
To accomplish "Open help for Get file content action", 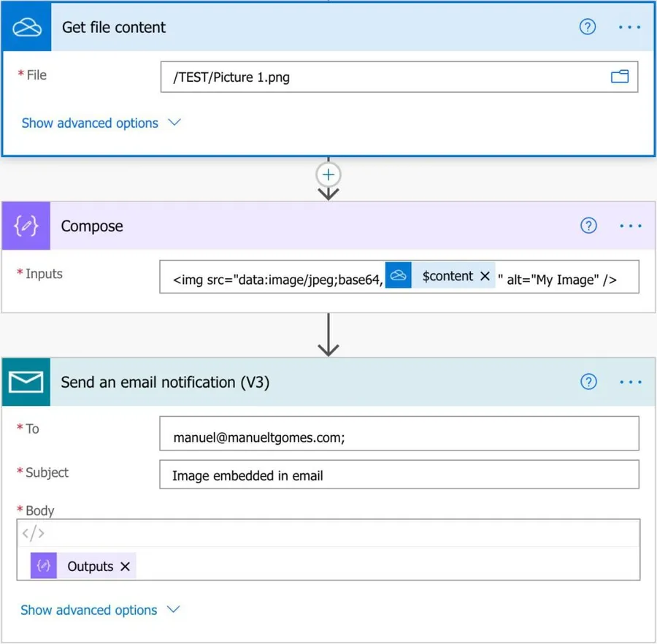I will [x=588, y=27].
